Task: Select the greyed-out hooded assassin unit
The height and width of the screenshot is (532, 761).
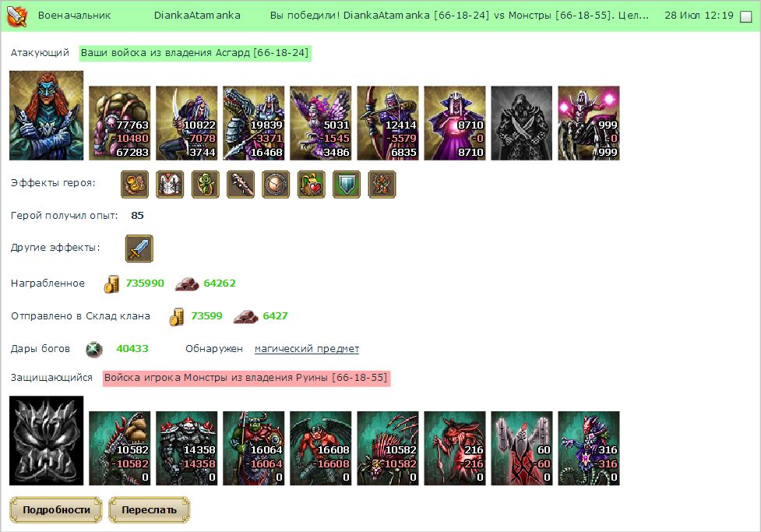Action: (x=522, y=123)
